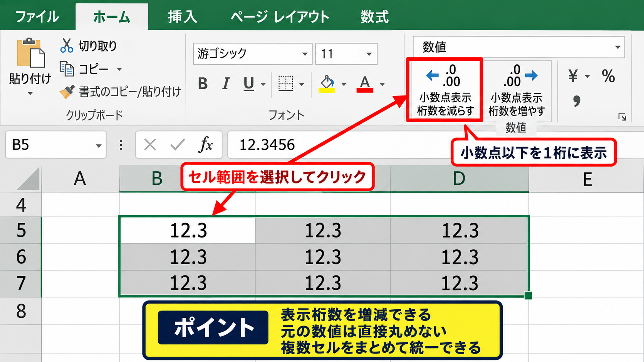Click cell B5 showing 12.3
The image size is (644, 362).
[188, 230]
